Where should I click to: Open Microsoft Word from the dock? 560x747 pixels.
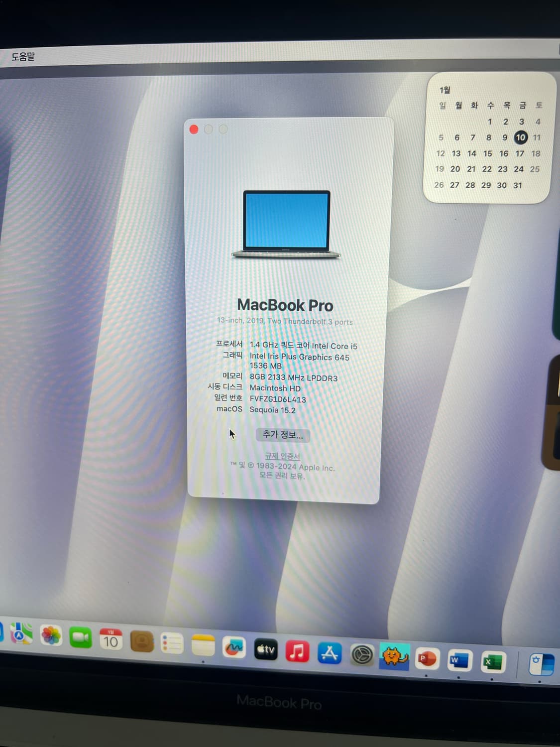(x=458, y=661)
